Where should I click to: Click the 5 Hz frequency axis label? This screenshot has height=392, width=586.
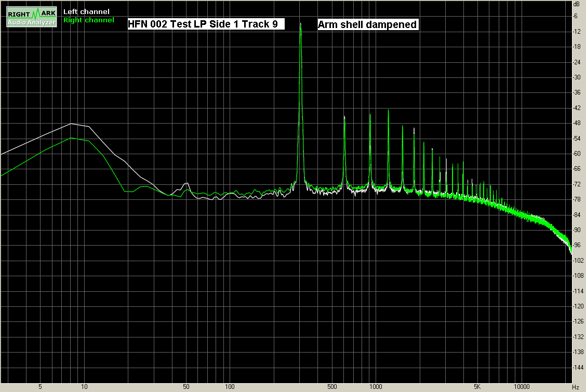[41, 387]
